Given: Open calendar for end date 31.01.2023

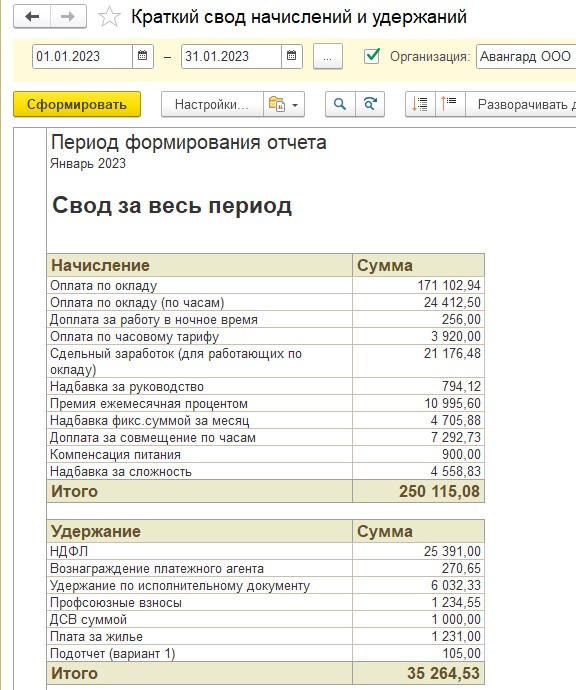Looking at the screenshot, I should [291, 56].
